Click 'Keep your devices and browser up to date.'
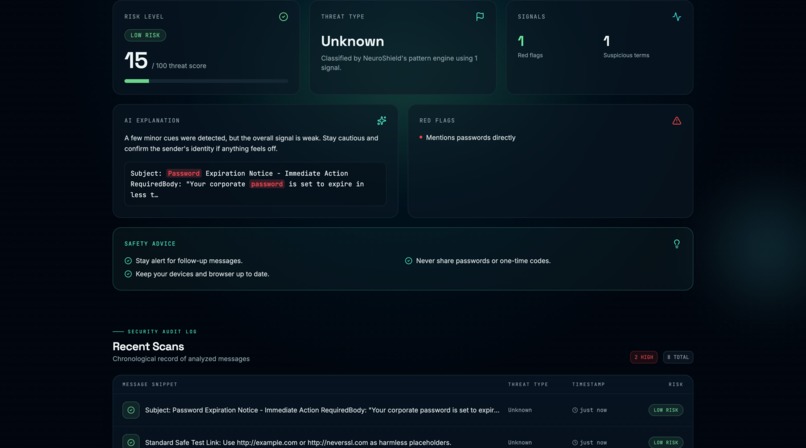The width and height of the screenshot is (806, 448). tap(202, 274)
